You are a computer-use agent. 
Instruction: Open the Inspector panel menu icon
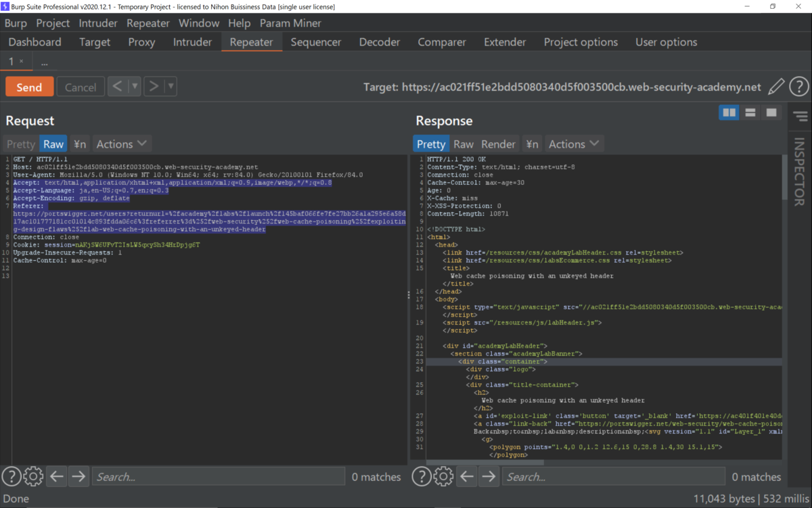pyautogui.click(x=800, y=117)
